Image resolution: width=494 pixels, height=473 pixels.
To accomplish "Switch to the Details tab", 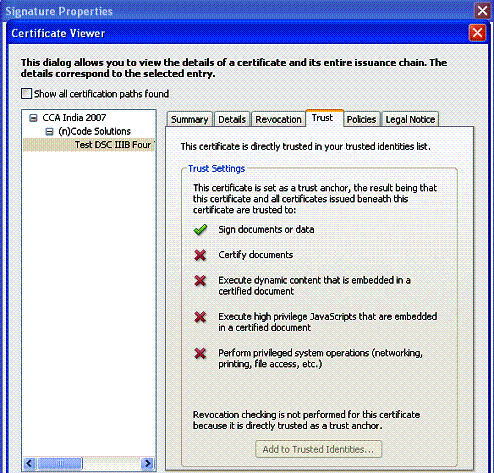I will tap(232, 119).
